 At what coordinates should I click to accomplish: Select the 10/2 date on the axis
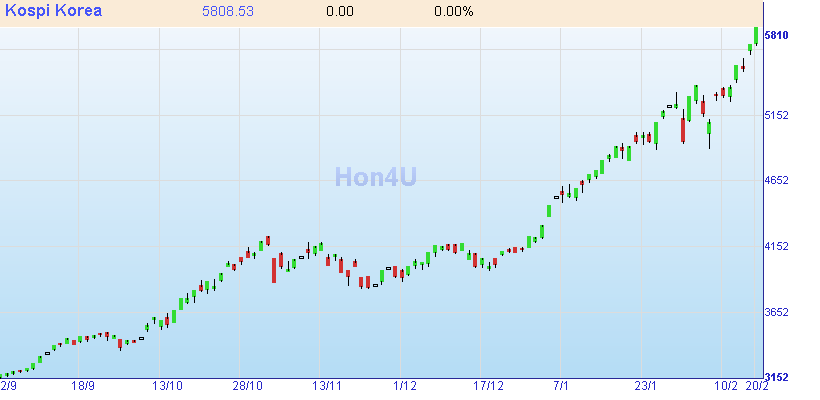(x=727, y=386)
